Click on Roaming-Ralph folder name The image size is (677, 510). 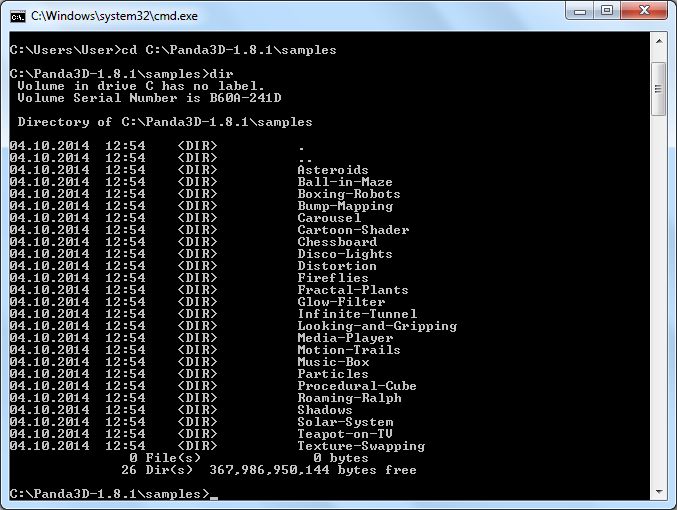pyautogui.click(x=349, y=398)
